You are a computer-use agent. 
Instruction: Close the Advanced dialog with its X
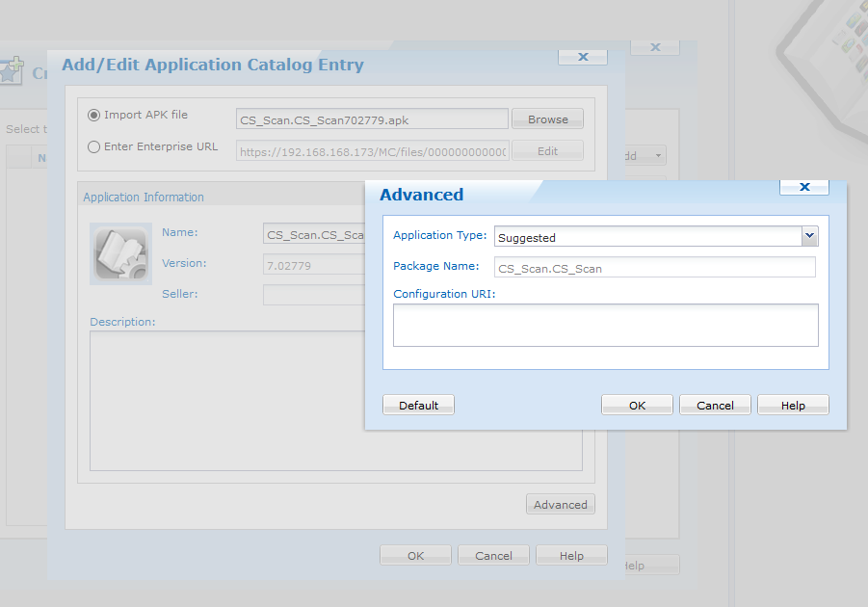point(803,187)
